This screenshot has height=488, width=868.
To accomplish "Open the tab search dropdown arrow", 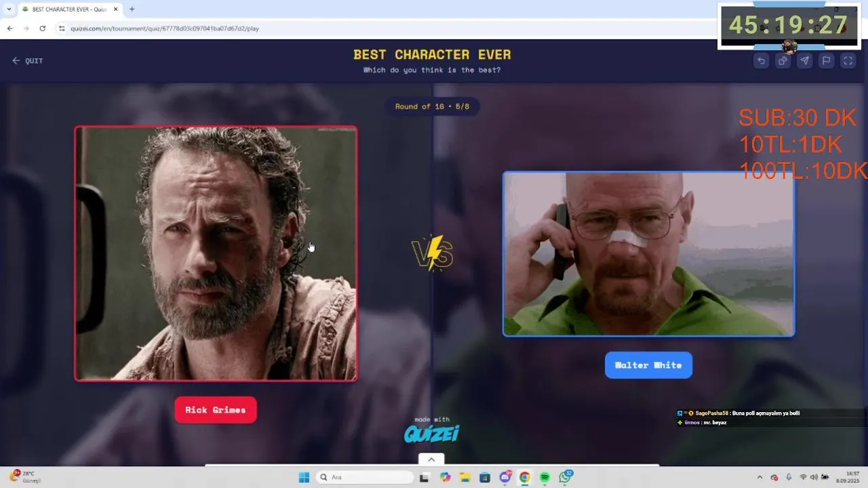I will [8, 9].
